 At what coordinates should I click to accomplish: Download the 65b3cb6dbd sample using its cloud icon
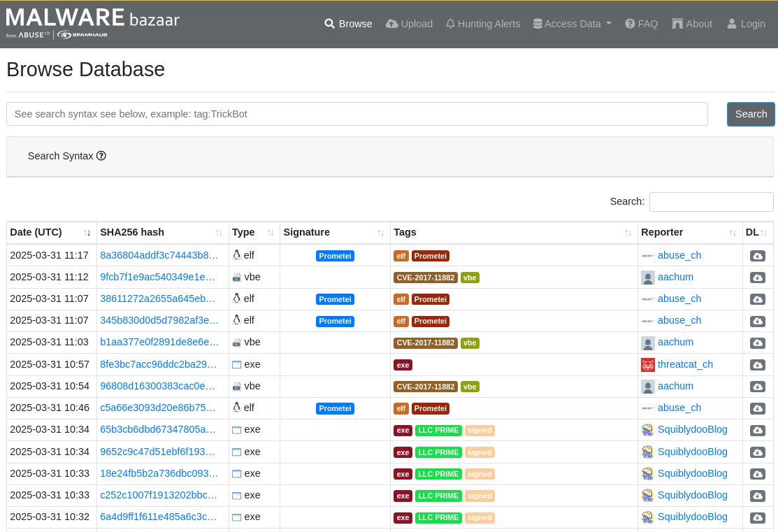[758, 430]
